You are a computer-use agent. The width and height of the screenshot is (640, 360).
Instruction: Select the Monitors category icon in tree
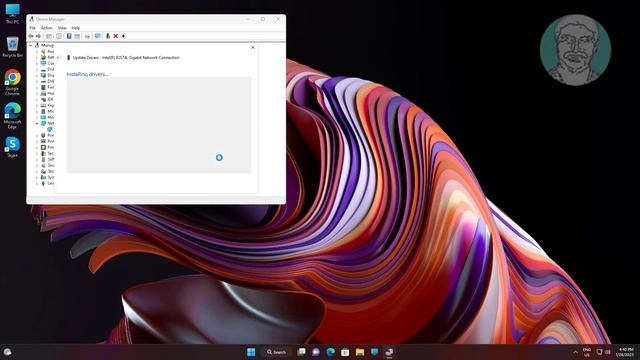click(43, 117)
